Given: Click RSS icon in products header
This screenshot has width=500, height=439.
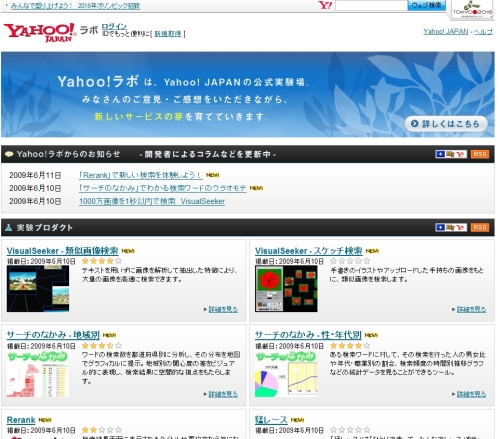Looking at the screenshot, I should [x=480, y=227].
